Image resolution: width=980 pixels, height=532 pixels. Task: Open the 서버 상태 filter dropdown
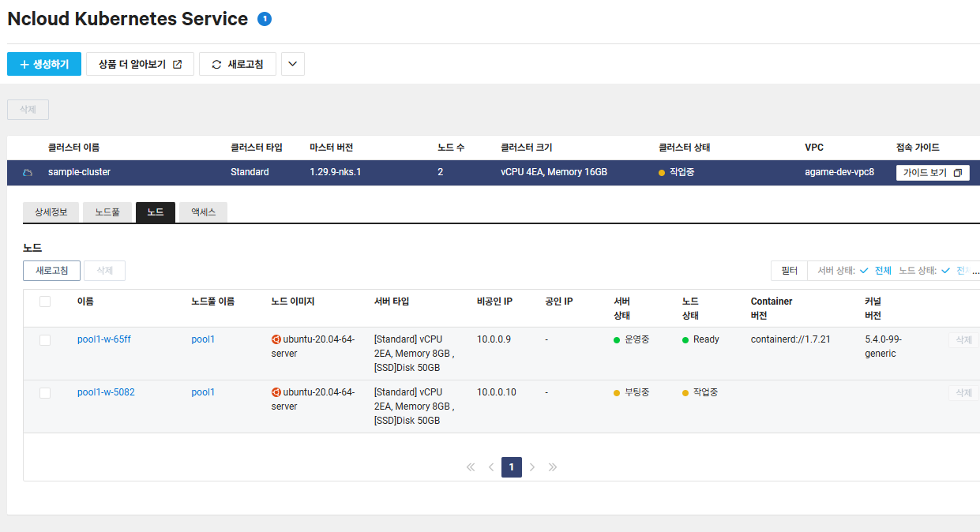coord(854,271)
